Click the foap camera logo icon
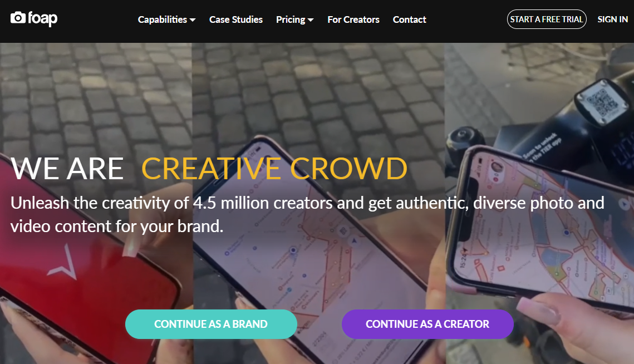Screen dimensions: 634x364 18,17
